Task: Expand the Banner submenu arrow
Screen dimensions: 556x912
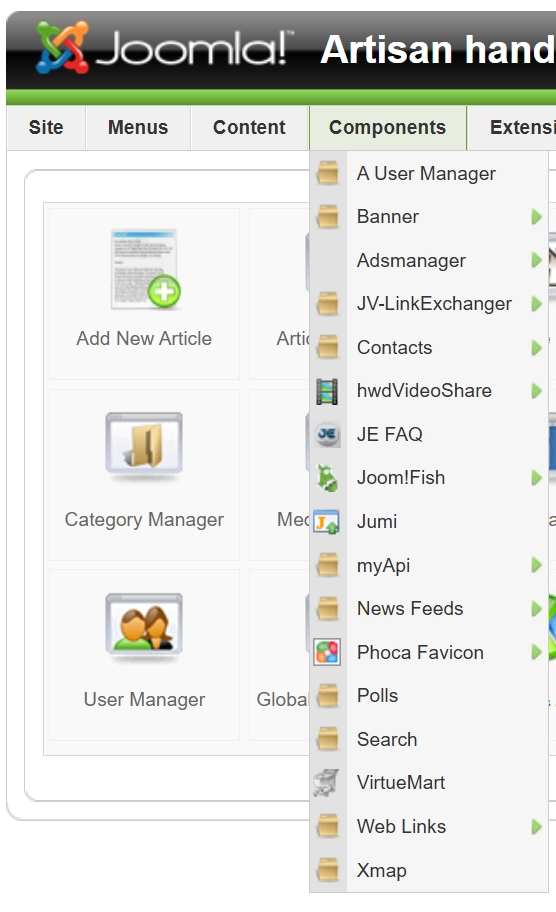Action: (536, 217)
